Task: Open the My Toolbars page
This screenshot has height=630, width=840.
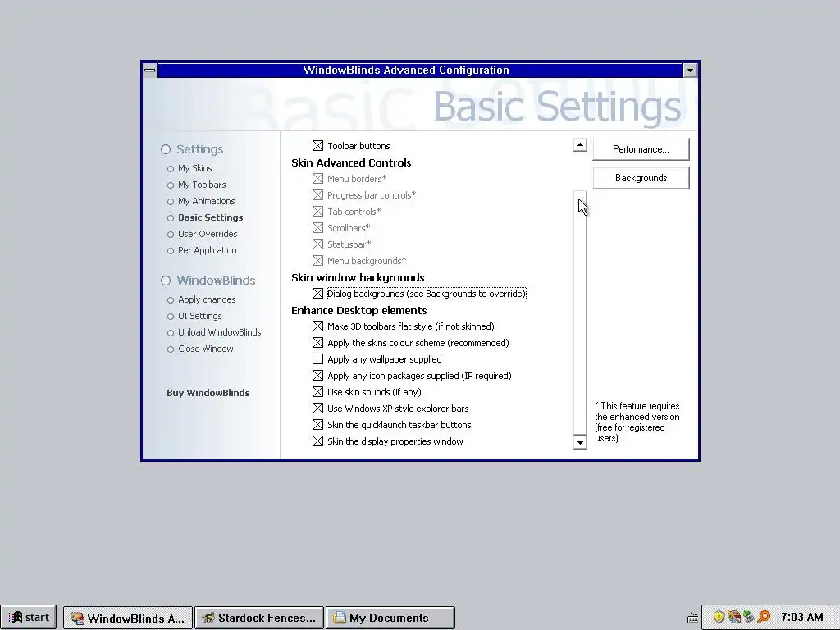Action: pyautogui.click(x=202, y=185)
